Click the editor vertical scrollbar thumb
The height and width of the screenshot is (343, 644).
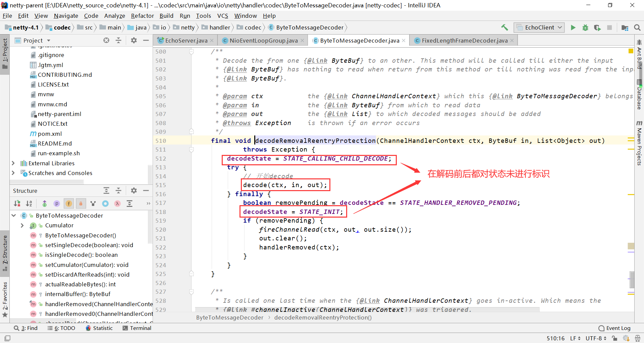[x=632, y=280]
